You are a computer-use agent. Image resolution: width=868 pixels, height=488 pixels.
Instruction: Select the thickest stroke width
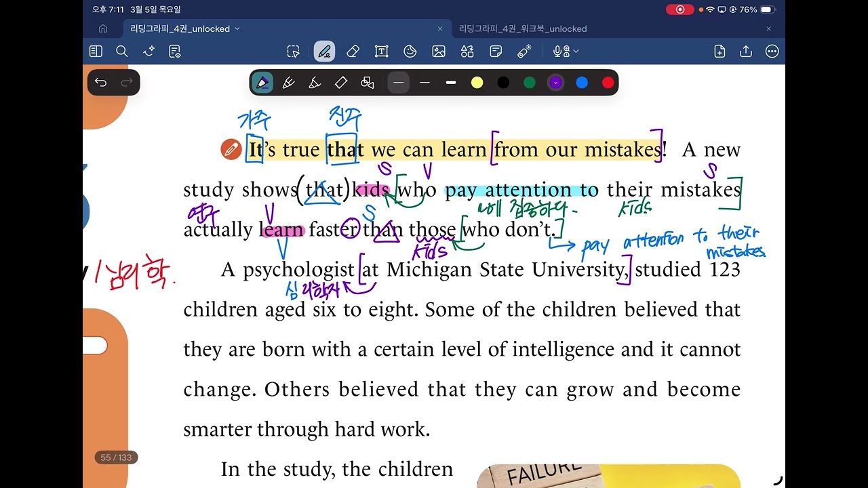coord(451,83)
